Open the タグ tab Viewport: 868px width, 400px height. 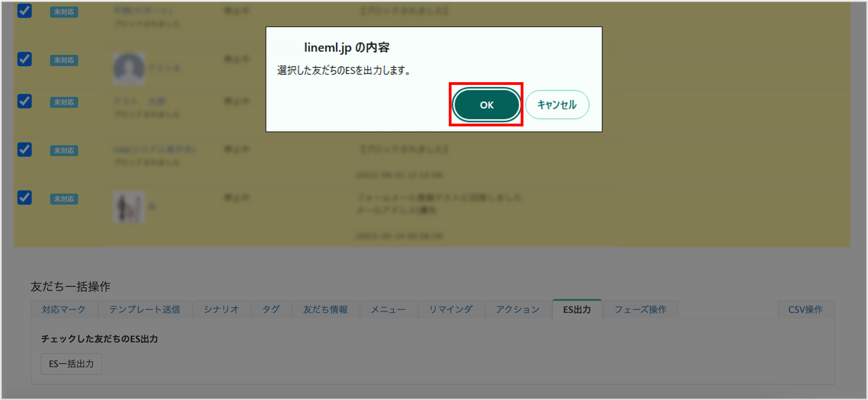click(x=271, y=309)
